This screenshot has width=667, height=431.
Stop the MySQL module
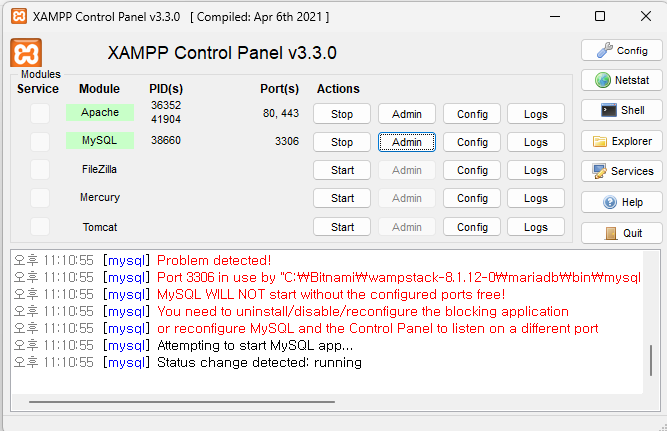[342, 142]
